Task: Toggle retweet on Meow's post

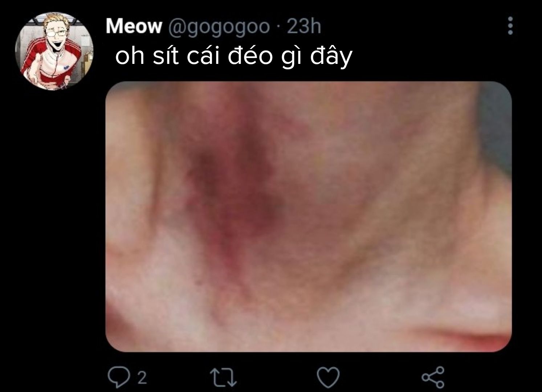Action: click(223, 378)
